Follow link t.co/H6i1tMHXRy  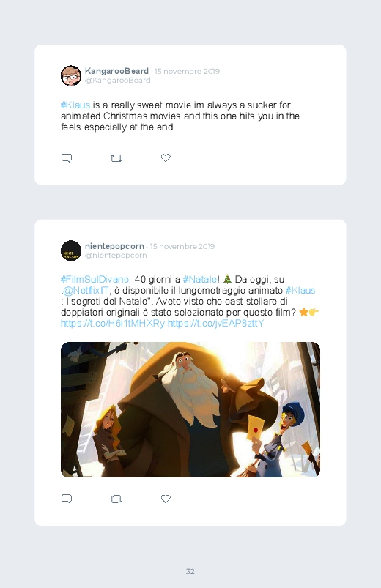click(x=113, y=323)
